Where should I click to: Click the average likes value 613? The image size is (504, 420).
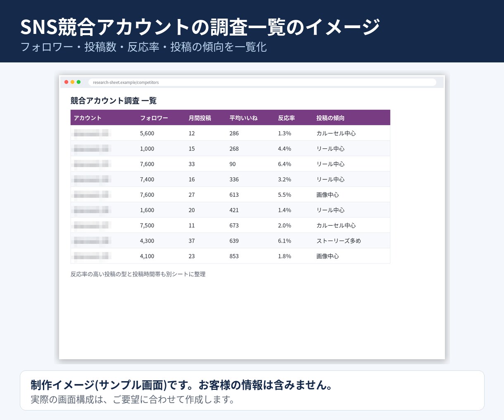[234, 195]
